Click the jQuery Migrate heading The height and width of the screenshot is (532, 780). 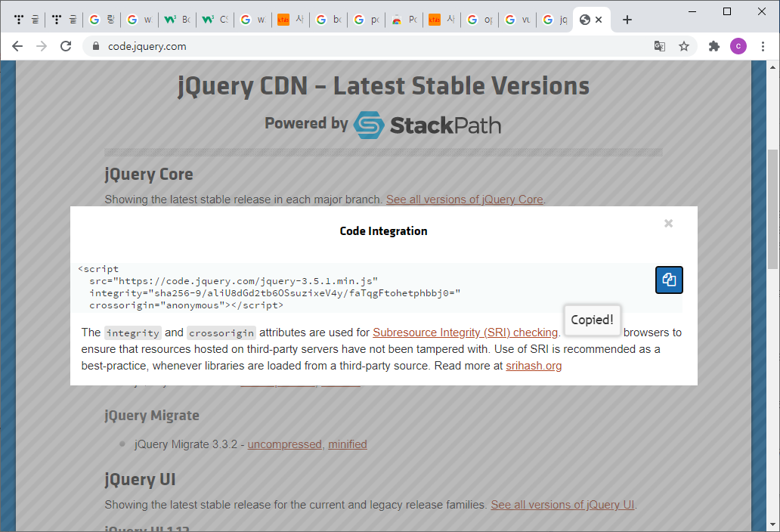152,415
